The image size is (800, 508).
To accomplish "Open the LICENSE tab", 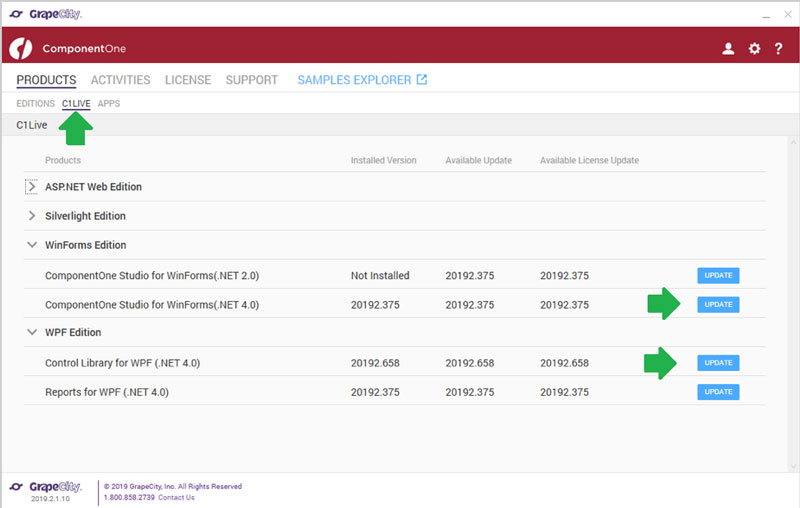I will tap(188, 80).
